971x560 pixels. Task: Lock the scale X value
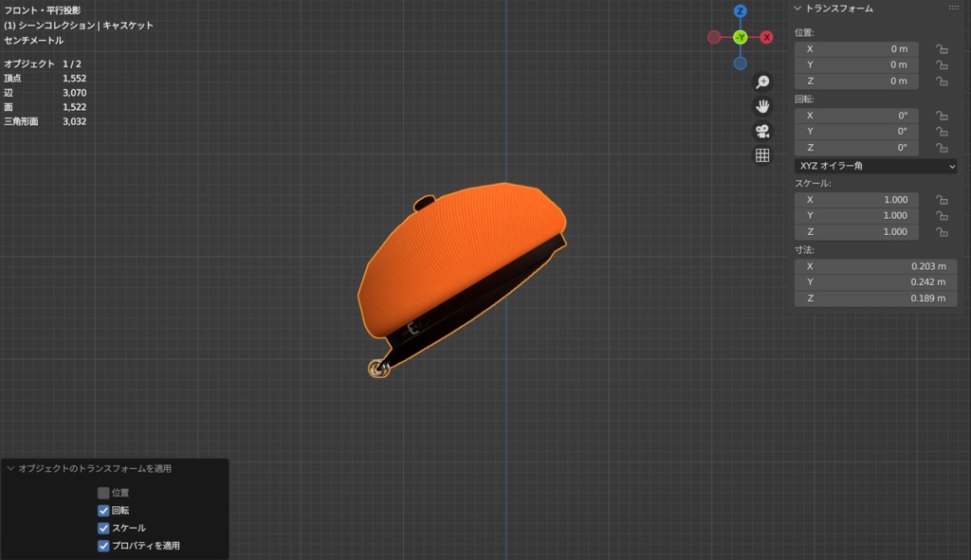click(x=942, y=200)
